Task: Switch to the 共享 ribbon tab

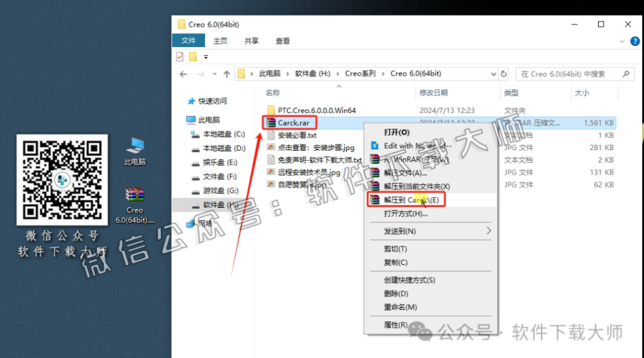Action: (x=252, y=41)
